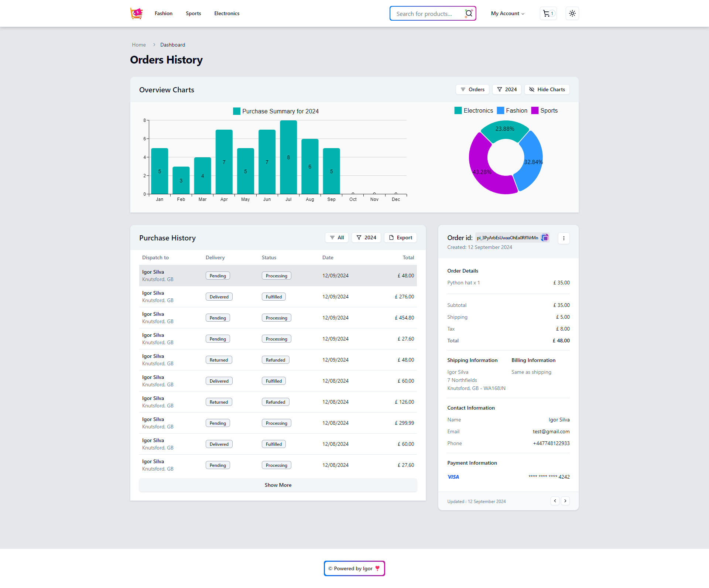Click the Status column header
The height and width of the screenshot is (588, 709).
click(269, 257)
